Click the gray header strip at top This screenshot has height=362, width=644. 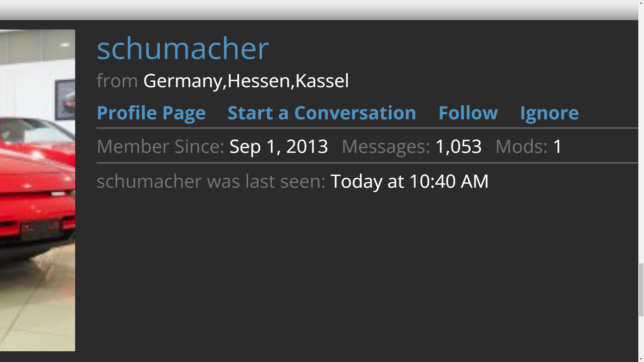click(x=319, y=10)
